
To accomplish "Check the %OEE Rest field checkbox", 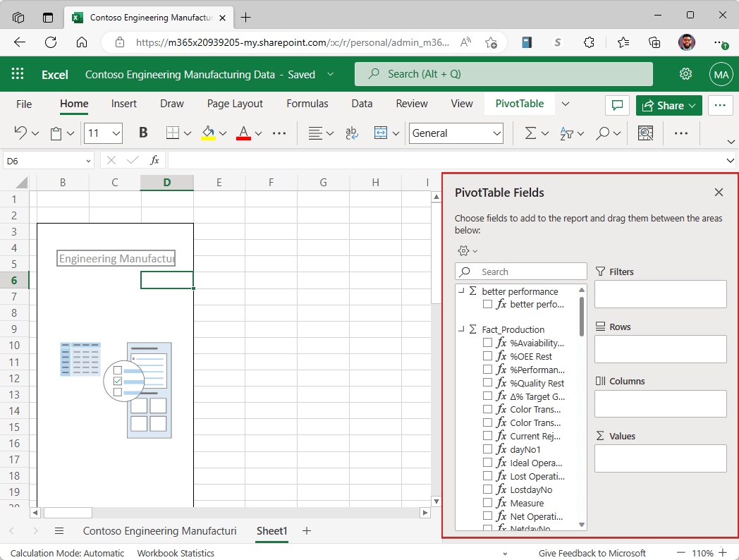I will [x=487, y=356].
